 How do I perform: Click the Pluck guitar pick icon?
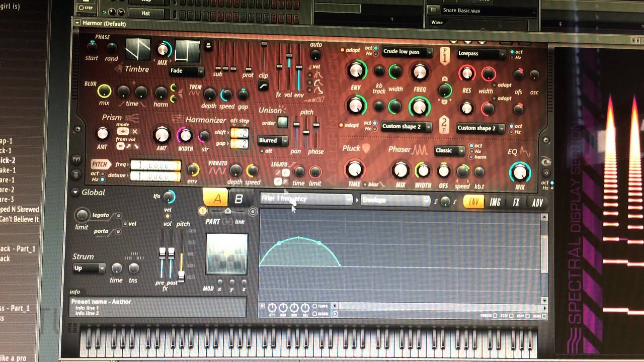tap(366, 148)
